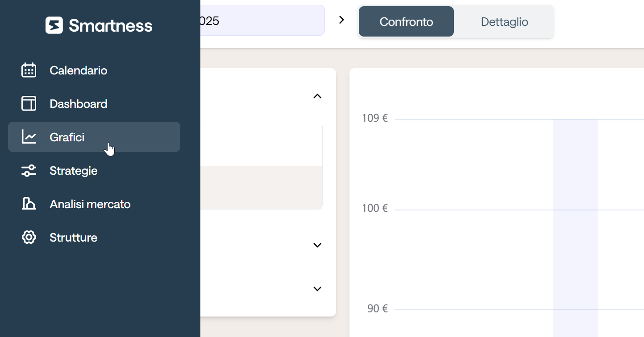This screenshot has width=644, height=337.
Task: Open the Calendario menu item
Action: coord(94,70)
